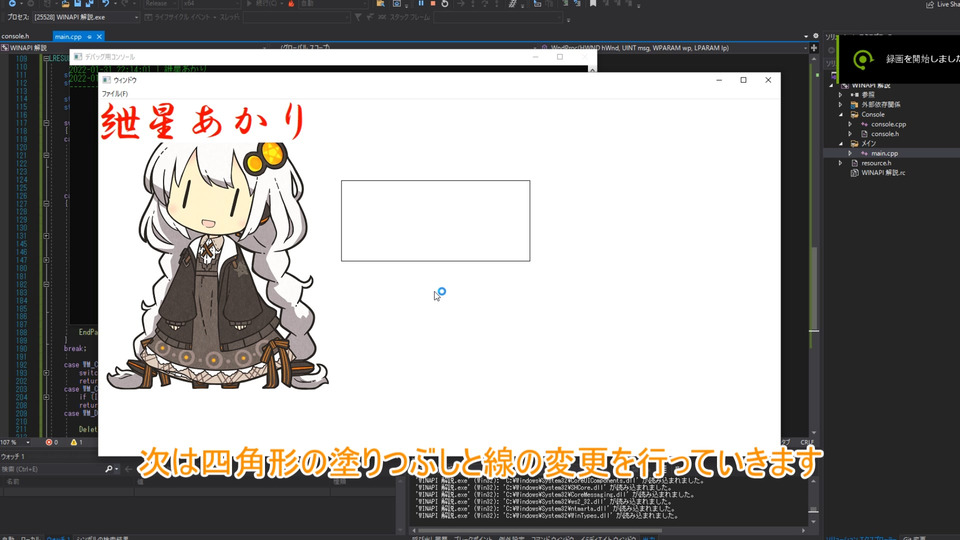Click the drawn rectangle in ウィンドウ
The width and height of the screenshot is (960, 540).
[435, 220]
